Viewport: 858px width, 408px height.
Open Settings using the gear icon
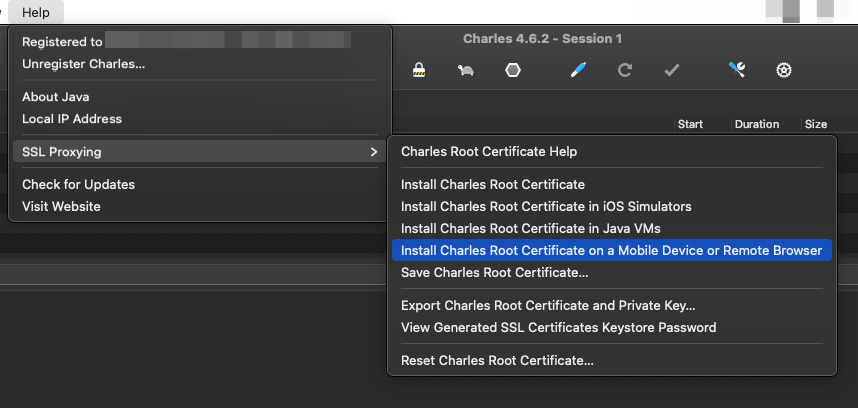[784, 70]
